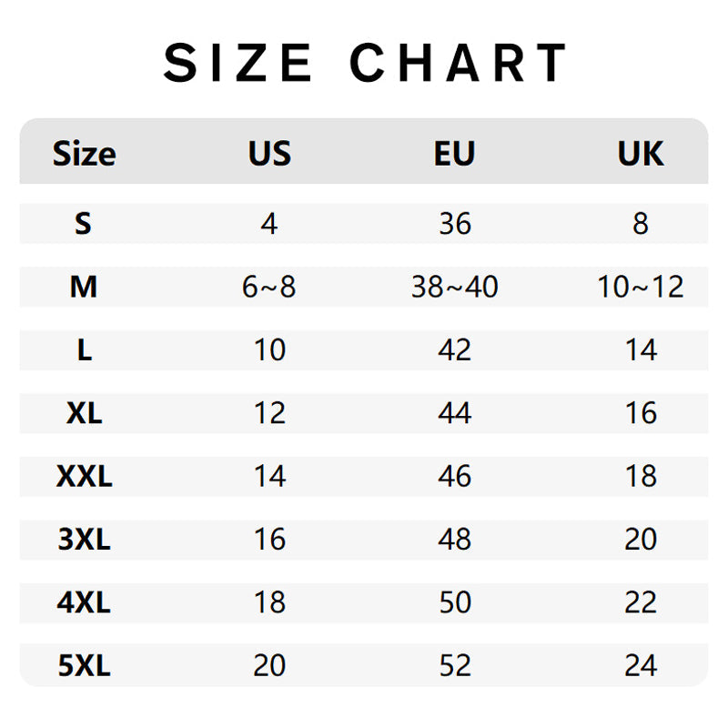Select the S size row label
Screen dimensions: 728x728
tap(84, 223)
